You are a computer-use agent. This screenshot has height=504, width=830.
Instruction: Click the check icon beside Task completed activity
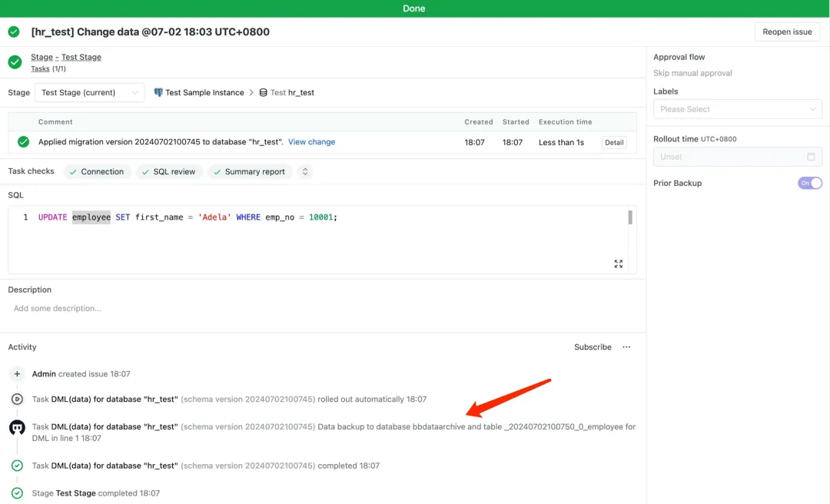pyautogui.click(x=17, y=466)
